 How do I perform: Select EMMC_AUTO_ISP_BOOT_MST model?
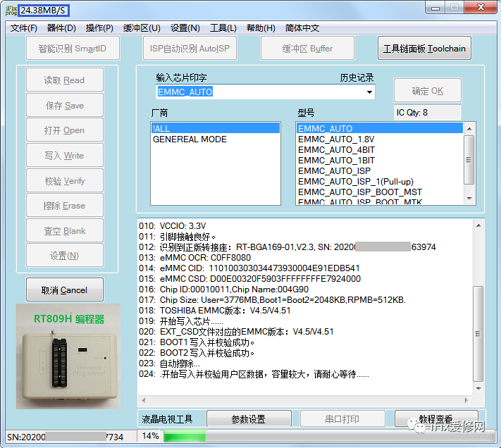coord(380,192)
